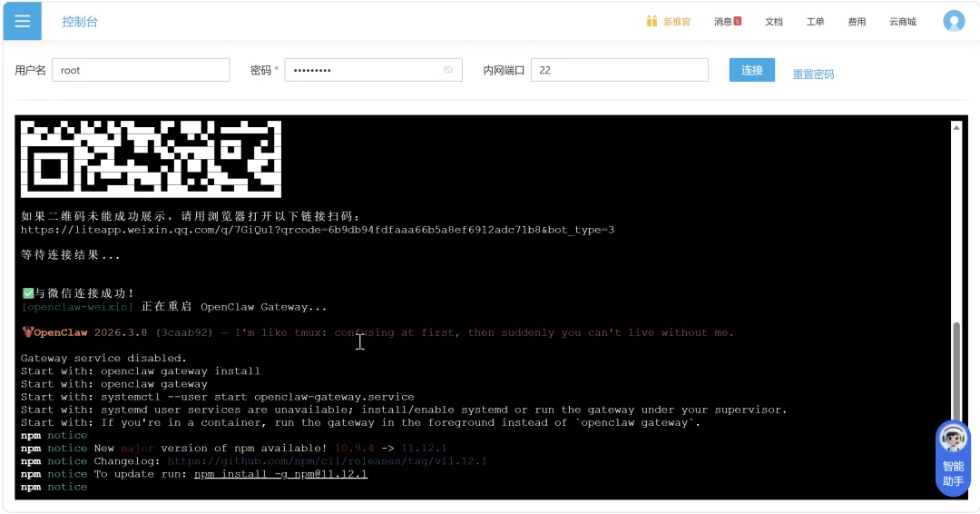This screenshot has width=980, height=514.
Task: Focus the 内网端口 field containing 22
Action: (620, 70)
